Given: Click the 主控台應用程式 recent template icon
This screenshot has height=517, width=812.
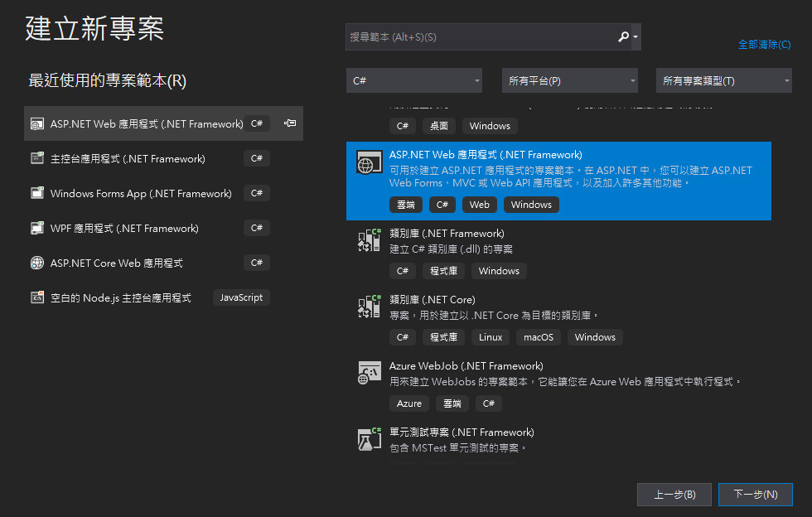Looking at the screenshot, I should pos(36,158).
